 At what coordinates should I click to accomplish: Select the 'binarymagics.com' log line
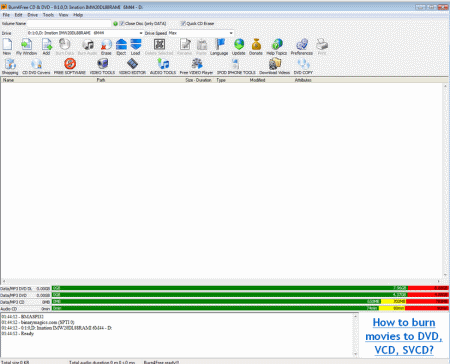pyautogui.click(x=38, y=322)
